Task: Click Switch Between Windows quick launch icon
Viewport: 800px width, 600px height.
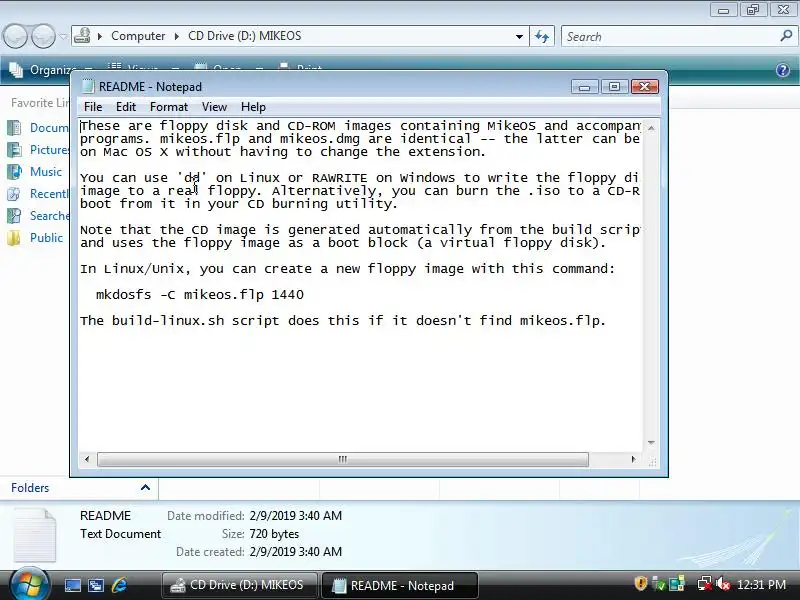Action: click(96, 585)
